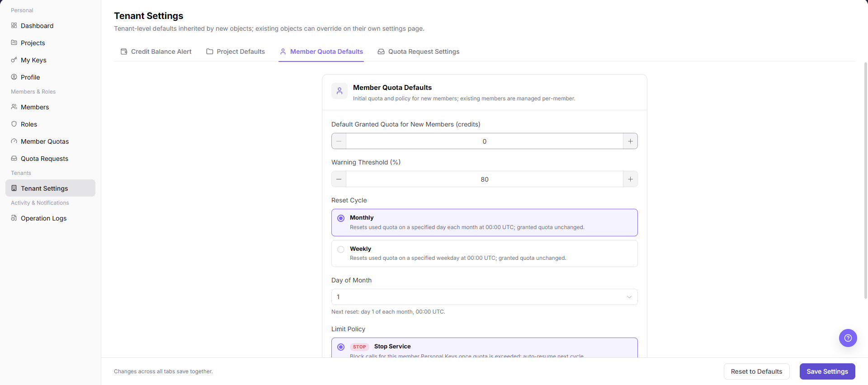Switch to Credit Balance Alert tab
Viewport: 868px width, 385px height.
click(156, 52)
